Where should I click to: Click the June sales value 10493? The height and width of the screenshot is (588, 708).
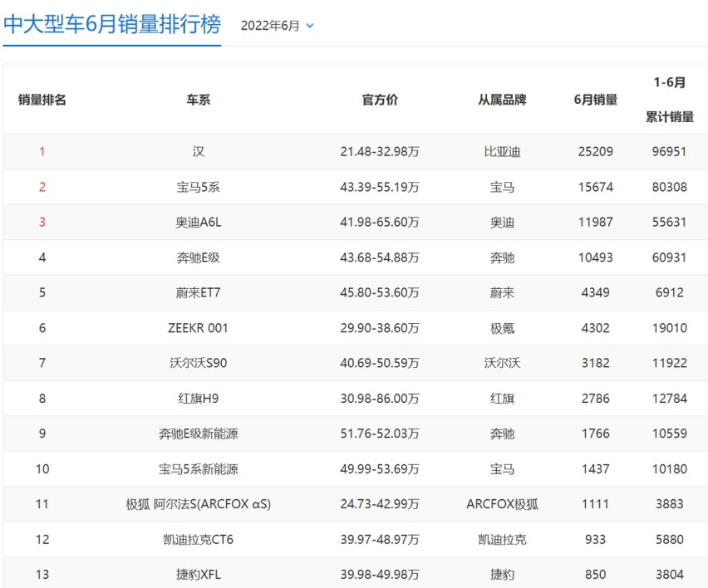596,257
